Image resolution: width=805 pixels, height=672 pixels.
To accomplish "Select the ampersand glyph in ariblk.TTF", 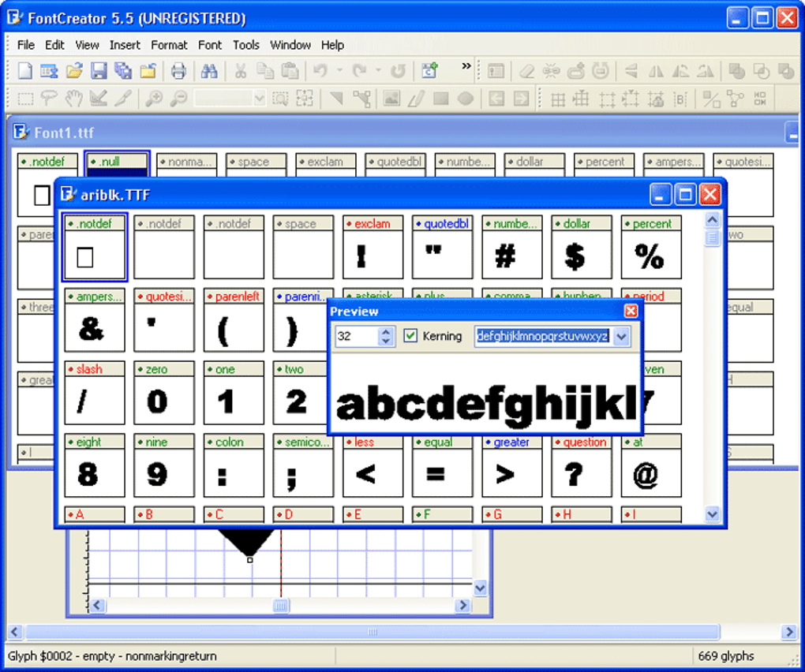I will [95, 320].
